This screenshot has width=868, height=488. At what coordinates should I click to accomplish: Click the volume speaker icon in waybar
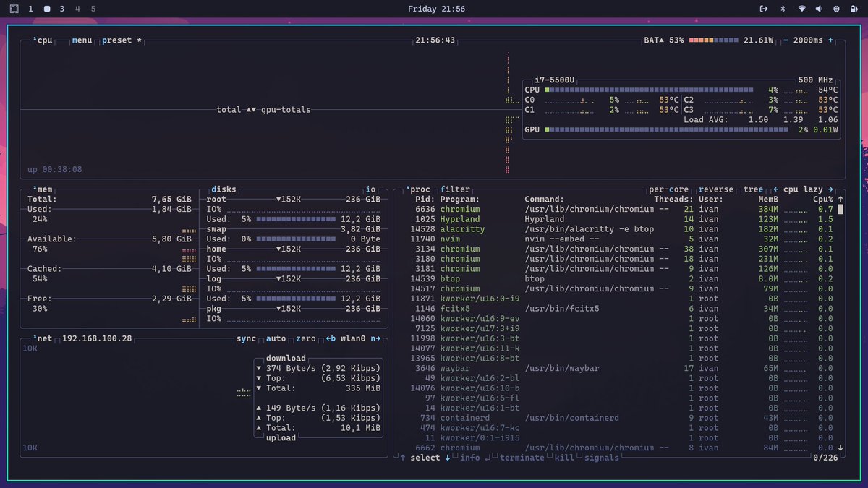pyautogui.click(x=820, y=9)
